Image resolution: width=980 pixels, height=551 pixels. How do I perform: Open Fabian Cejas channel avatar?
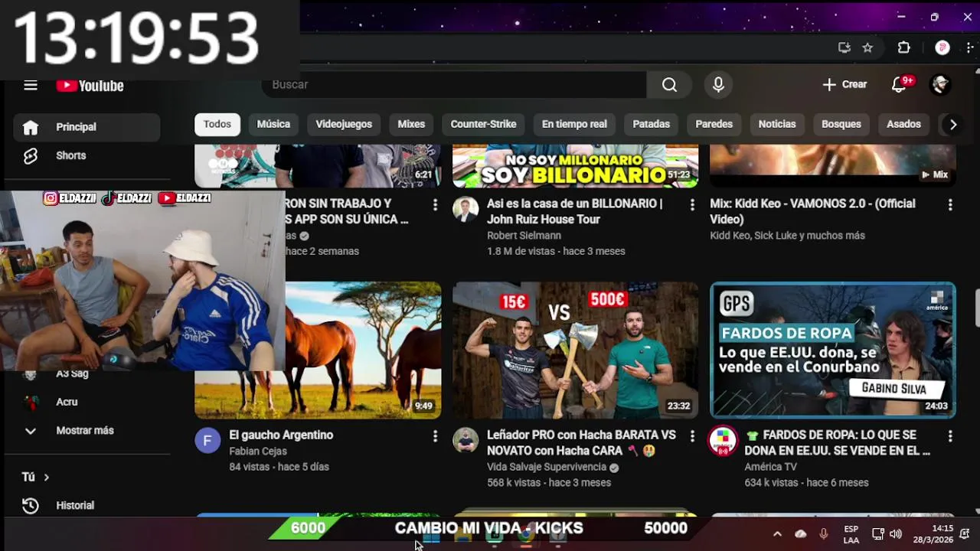(x=207, y=441)
